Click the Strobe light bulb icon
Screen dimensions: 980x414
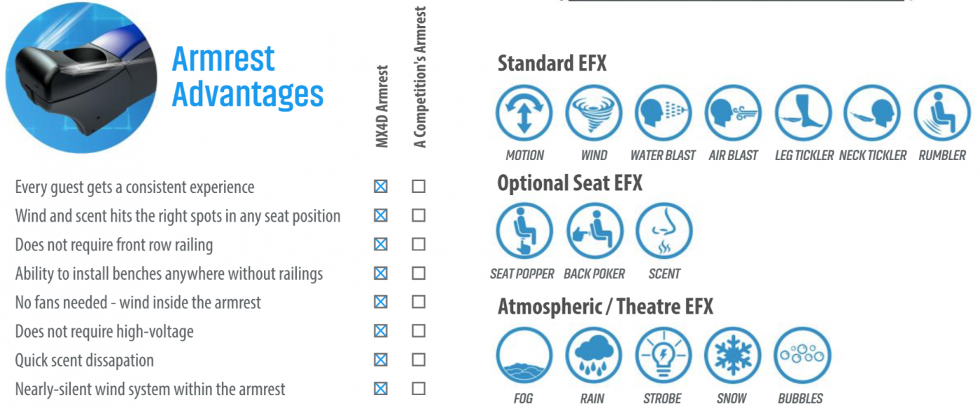(663, 355)
